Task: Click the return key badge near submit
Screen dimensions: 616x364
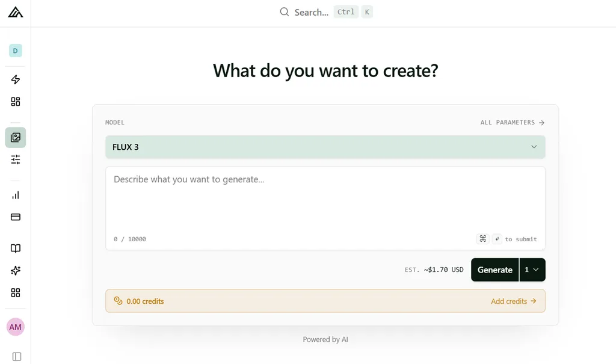Action: [x=497, y=239]
